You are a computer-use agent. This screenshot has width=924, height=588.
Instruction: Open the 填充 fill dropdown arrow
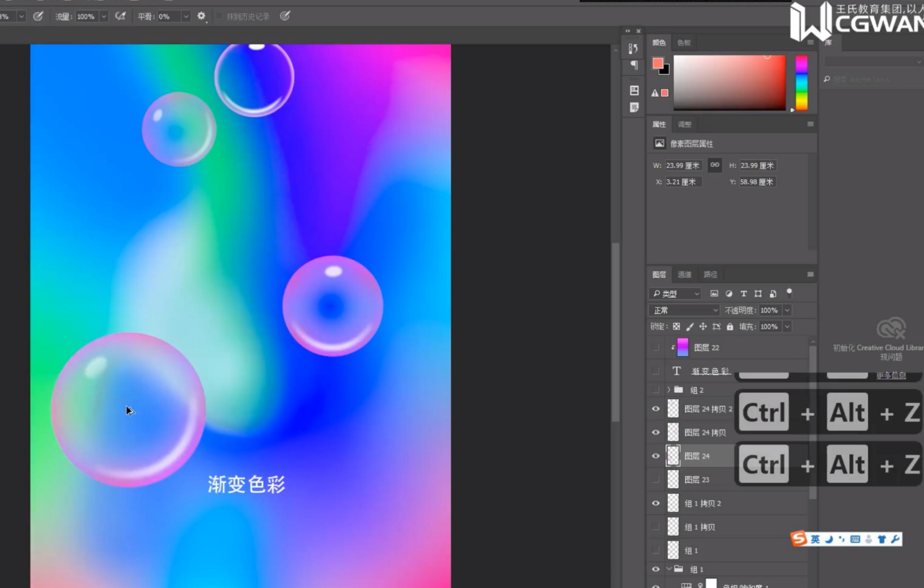tap(787, 327)
